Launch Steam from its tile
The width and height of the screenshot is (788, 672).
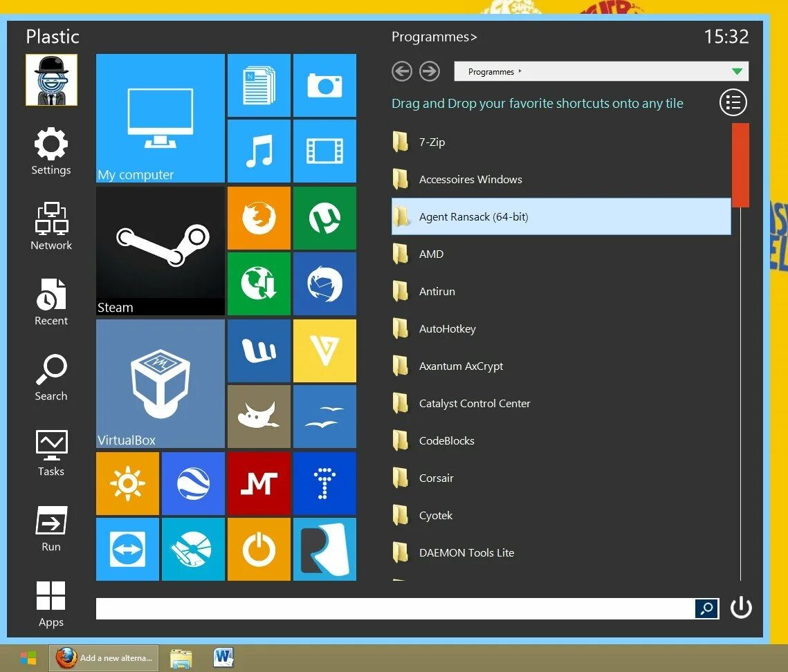point(160,251)
